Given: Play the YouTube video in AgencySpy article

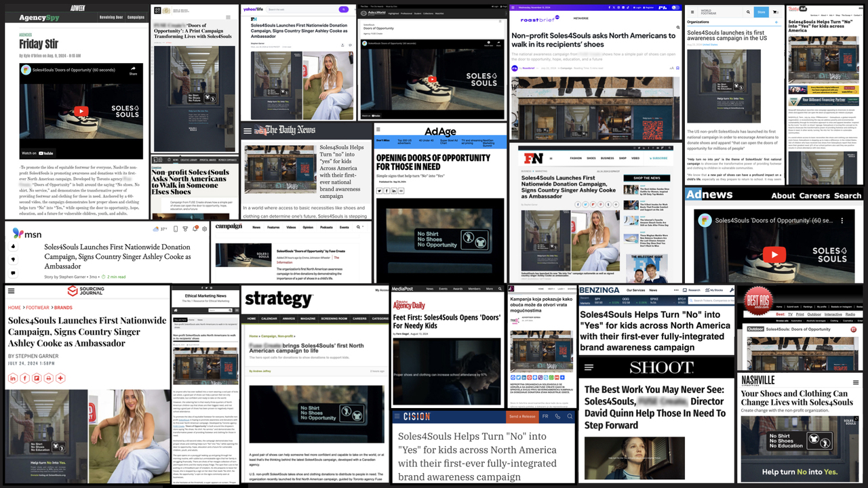Looking at the screenshot, I should pos(81,112).
